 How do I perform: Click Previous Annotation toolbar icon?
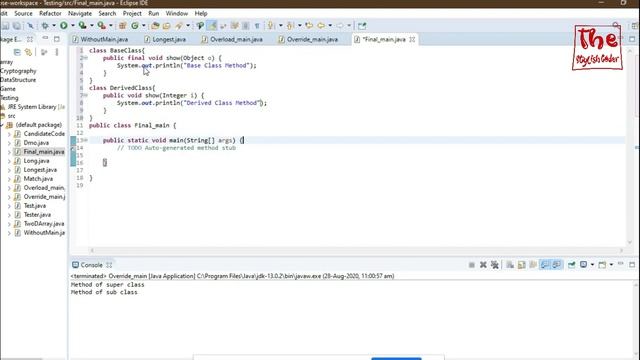(x=290, y=25)
